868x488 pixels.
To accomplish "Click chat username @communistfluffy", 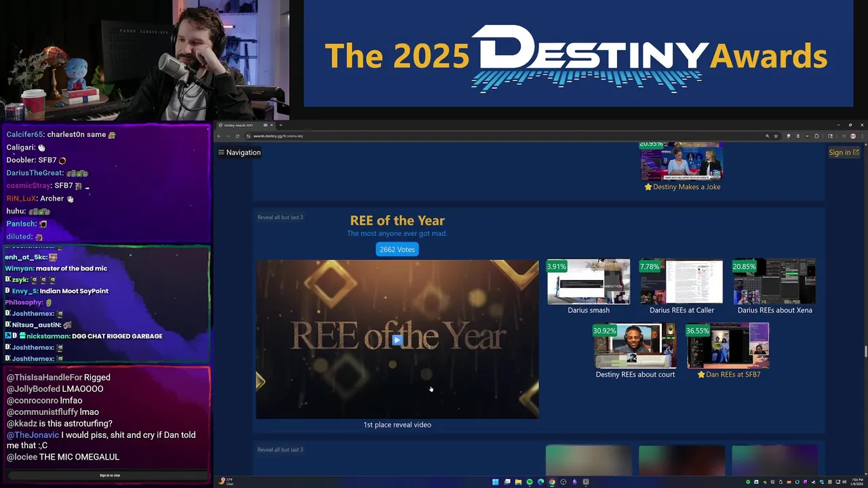I will click(42, 412).
